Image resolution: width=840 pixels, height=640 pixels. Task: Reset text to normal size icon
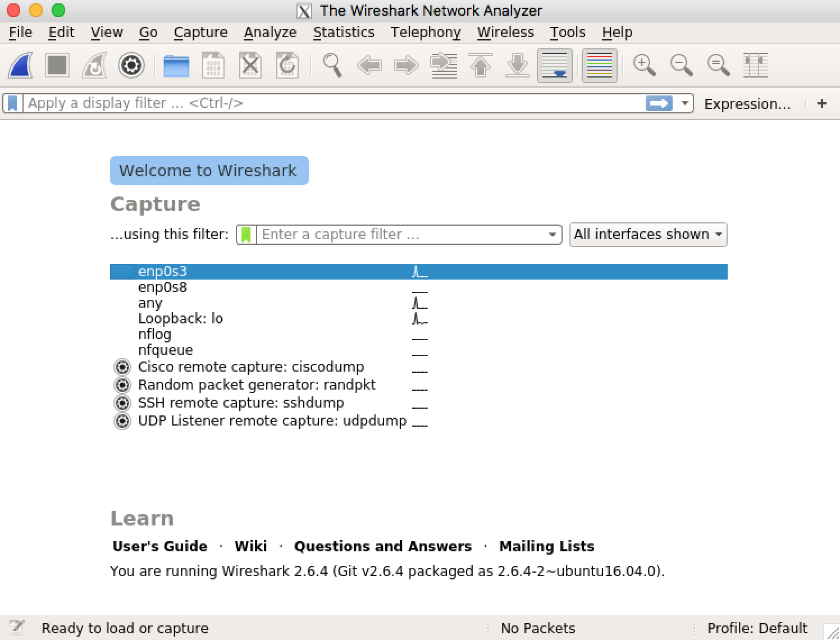718,66
